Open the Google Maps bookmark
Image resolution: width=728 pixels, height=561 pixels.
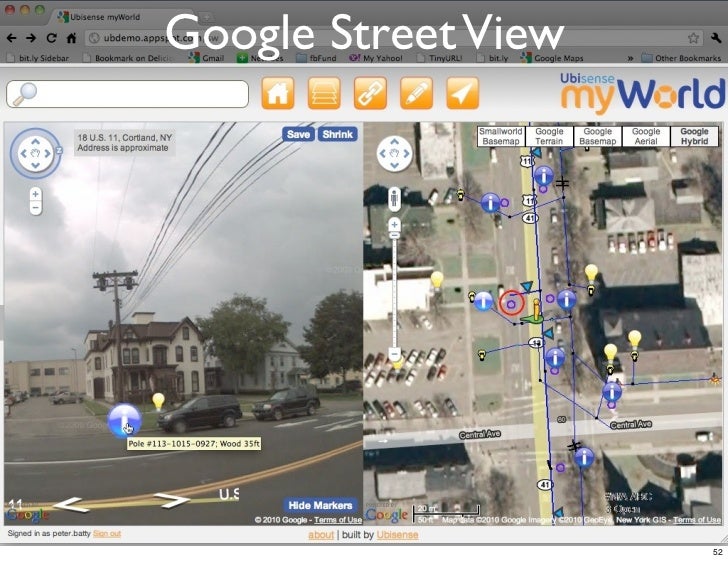pos(552,58)
